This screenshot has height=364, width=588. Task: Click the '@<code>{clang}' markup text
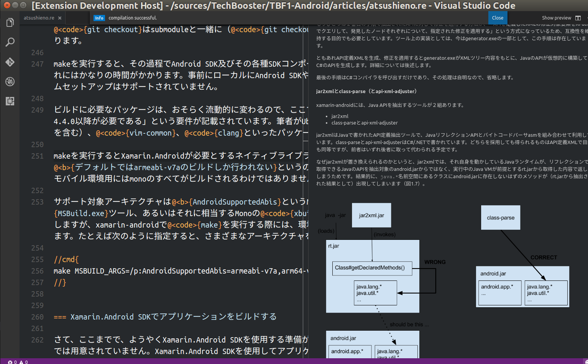(x=214, y=133)
